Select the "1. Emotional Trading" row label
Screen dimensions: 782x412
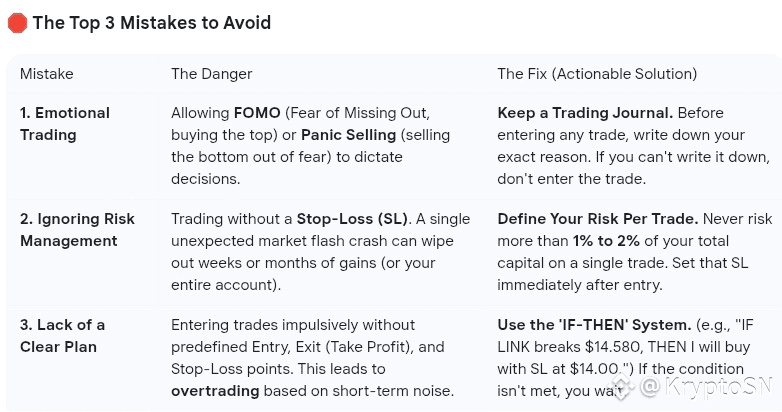[64, 124]
